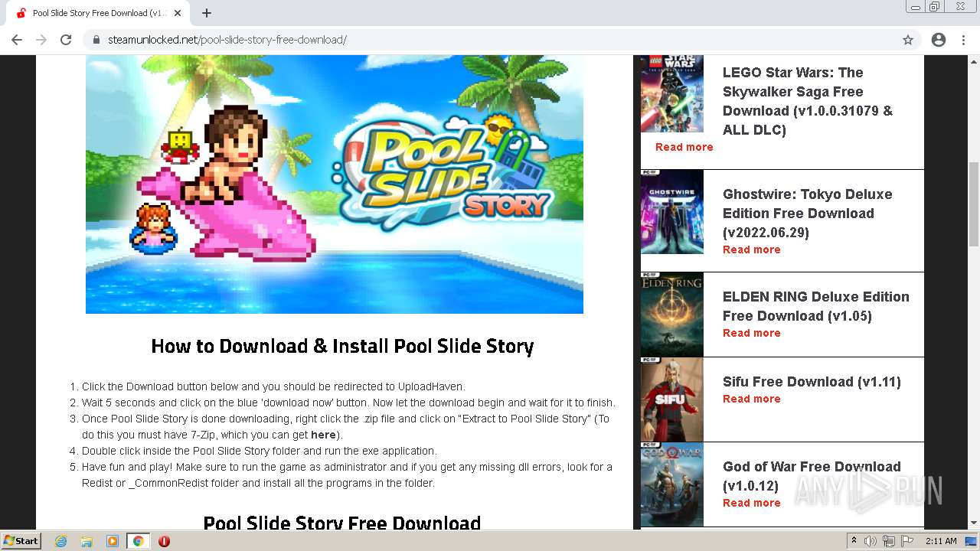The image size is (980, 551).
Task: Open LEGO Star Wars Skywalker Saga title
Action: coord(808,101)
